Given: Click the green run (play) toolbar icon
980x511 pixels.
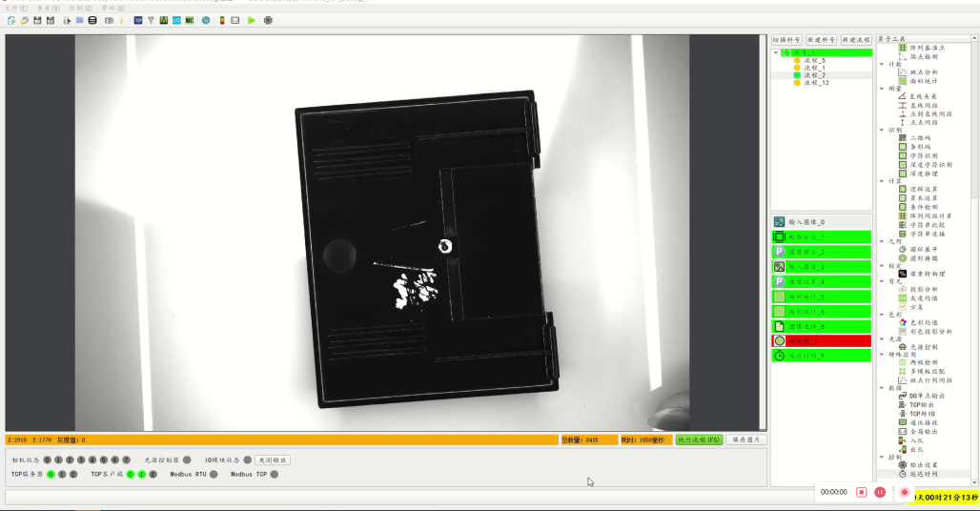Looking at the screenshot, I should click(x=251, y=20).
